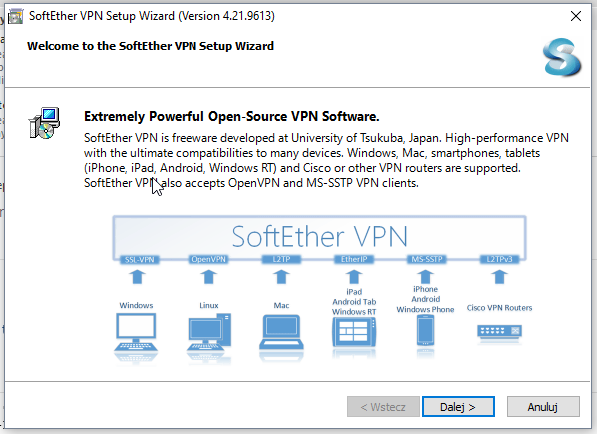Click the Windows desktop computer icon
The width and height of the screenshot is (597, 434).
pyautogui.click(x=136, y=332)
